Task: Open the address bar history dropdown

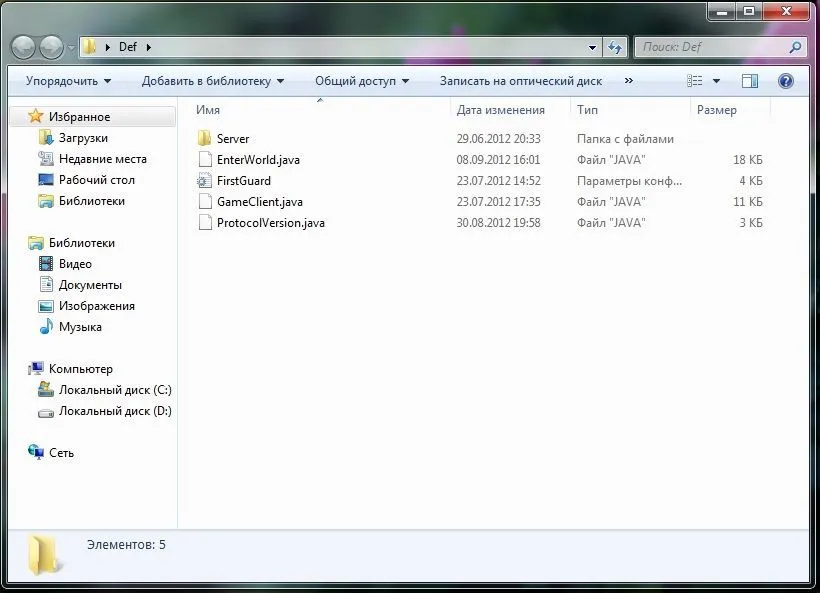Action: tap(592, 48)
